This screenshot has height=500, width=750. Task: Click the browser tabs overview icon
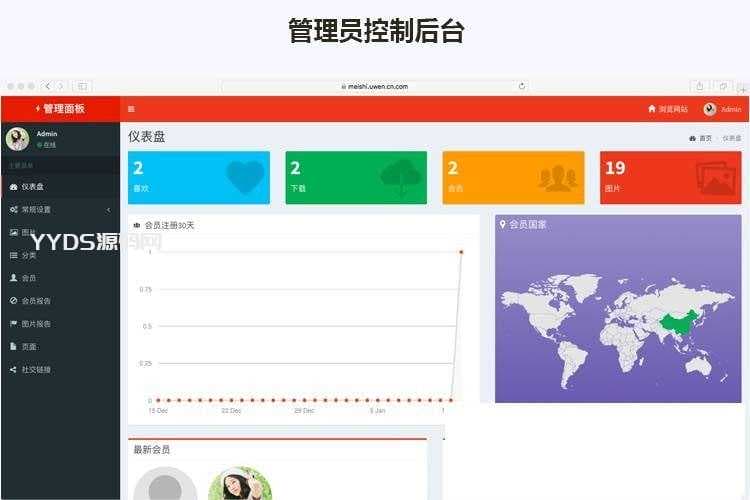[x=723, y=86]
